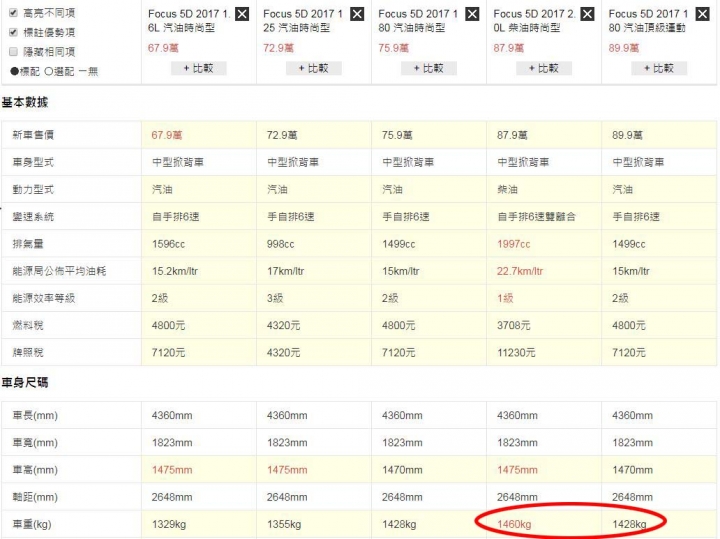
Task: Select the 1329kg weight value
Action: pyautogui.click(x=169, y=524)
